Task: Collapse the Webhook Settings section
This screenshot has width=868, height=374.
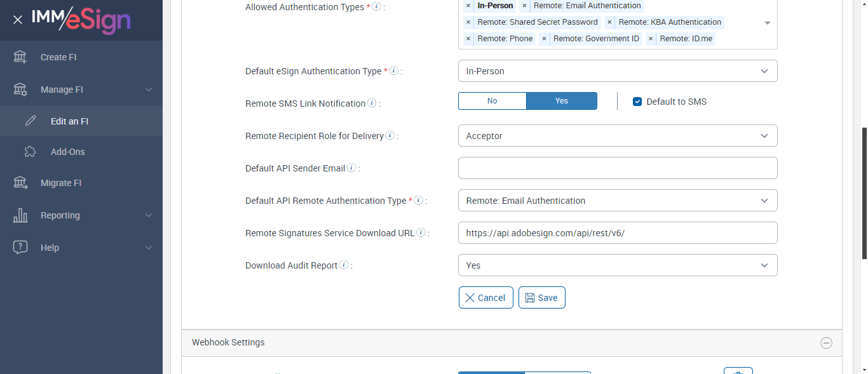Action: coord(826,343)
